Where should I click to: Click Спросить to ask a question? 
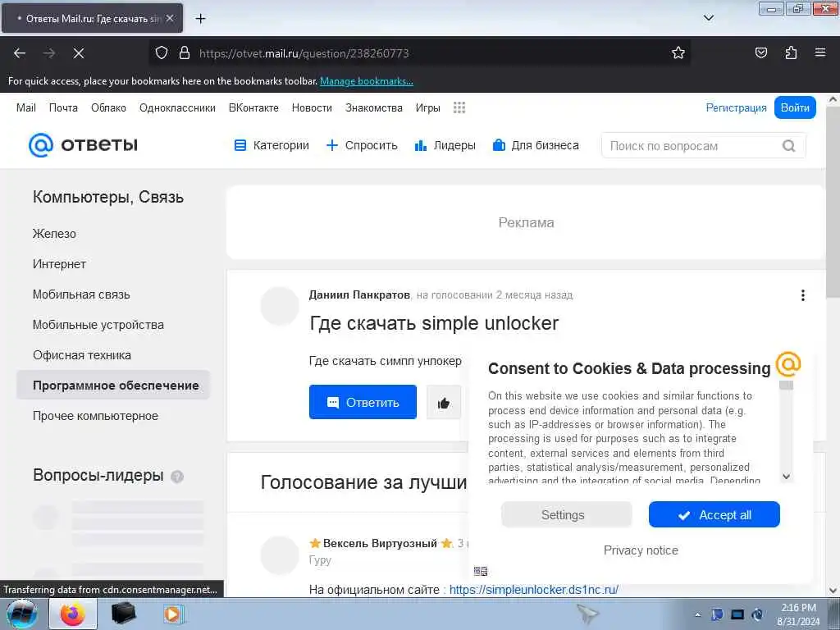tap(362, 145)
